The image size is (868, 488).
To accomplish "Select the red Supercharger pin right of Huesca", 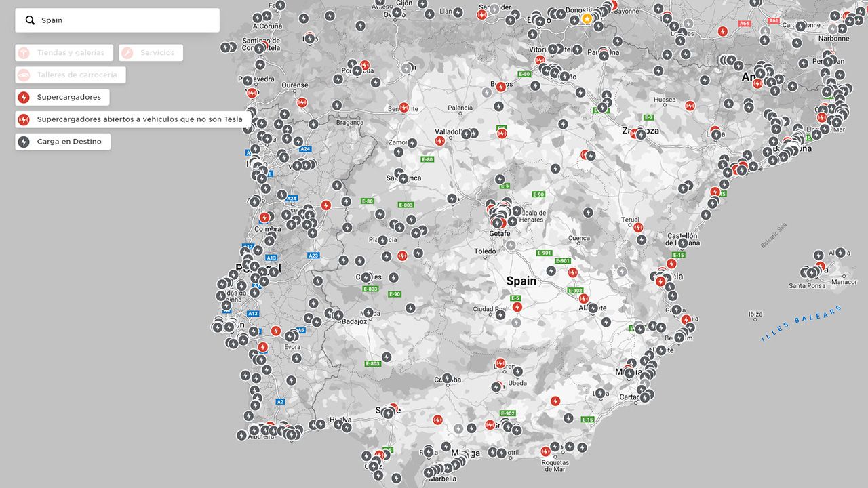I will (x=690, y=105).
